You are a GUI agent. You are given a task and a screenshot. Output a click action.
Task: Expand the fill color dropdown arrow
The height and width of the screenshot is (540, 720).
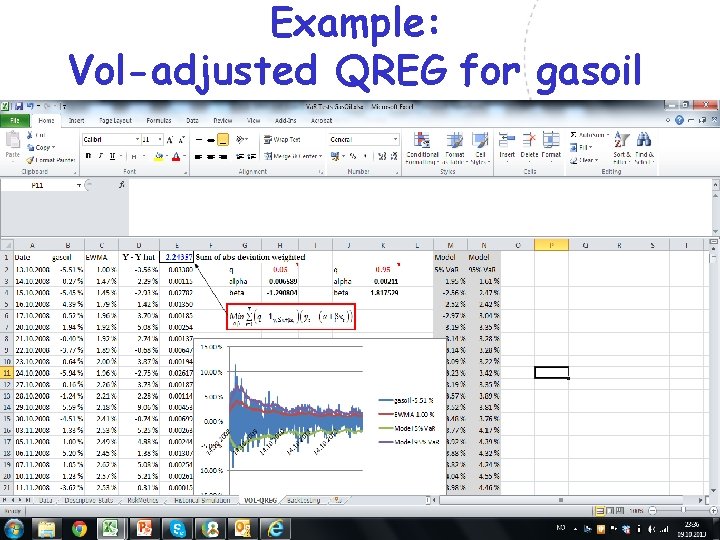tap(166, 156)
